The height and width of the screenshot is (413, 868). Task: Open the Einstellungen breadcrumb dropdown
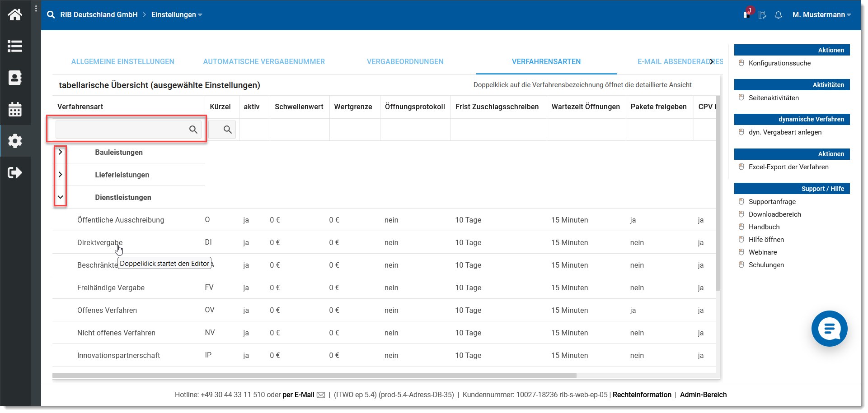(177, 15)
